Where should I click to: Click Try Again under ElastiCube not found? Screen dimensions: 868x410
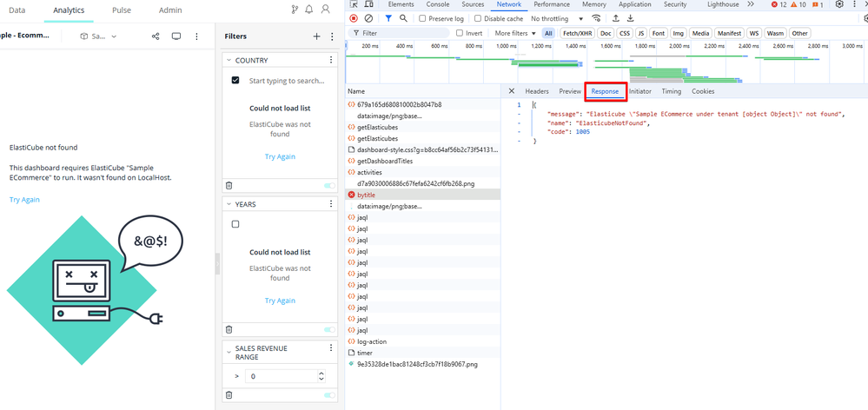pos(24,200)
